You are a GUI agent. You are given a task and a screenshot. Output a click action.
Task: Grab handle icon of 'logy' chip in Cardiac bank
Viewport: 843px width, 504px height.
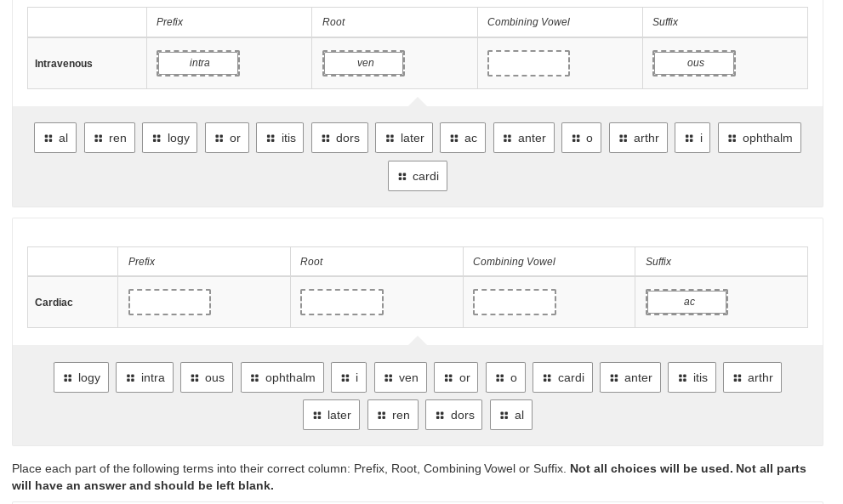tap(68, 378)
